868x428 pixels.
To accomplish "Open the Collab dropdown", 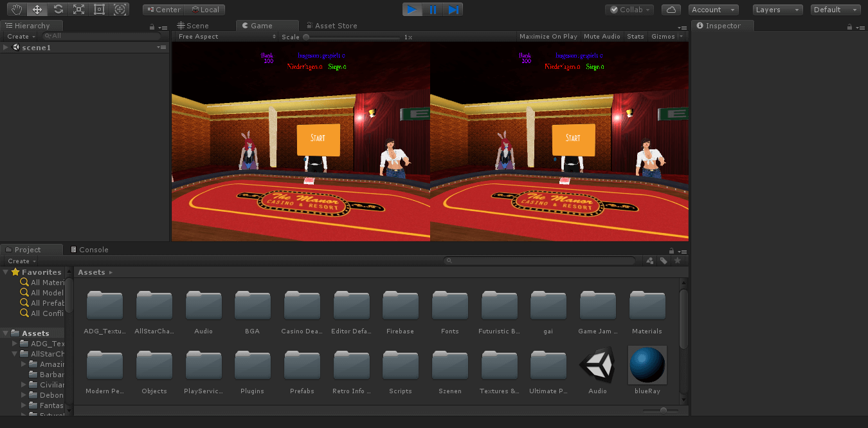I will coord(629,10).
